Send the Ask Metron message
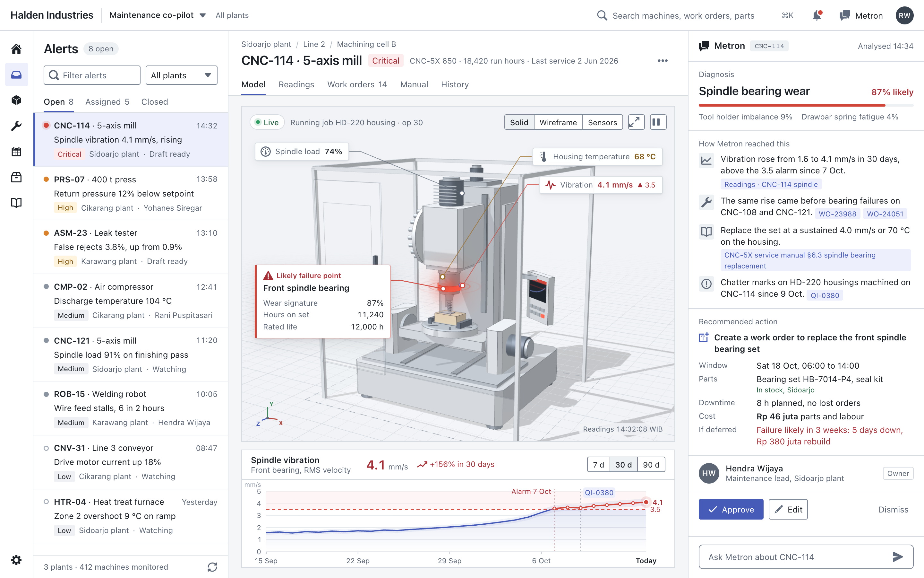This screenshot has height=578, width=924. pyautogui.click(x=898, y=557)
